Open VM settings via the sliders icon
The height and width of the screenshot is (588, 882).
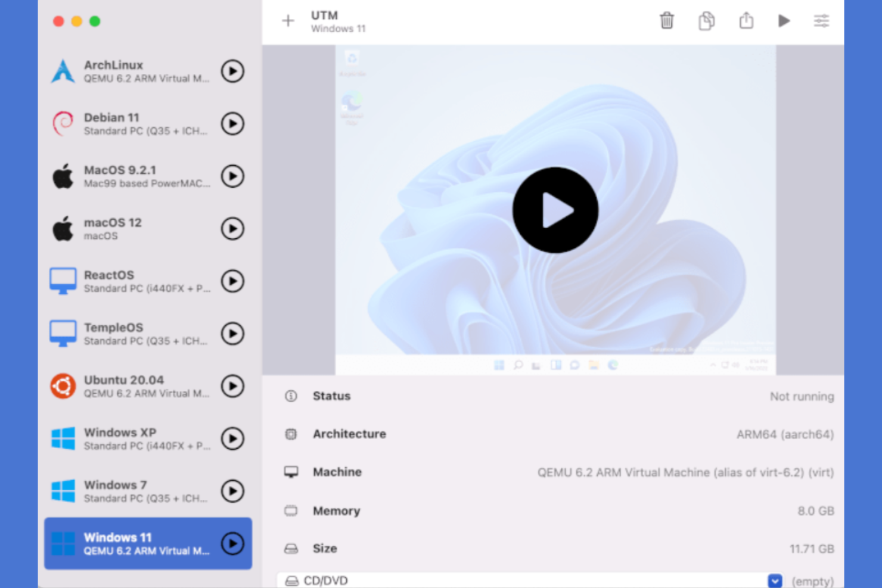pyautogui.click(x=821, y=21)
